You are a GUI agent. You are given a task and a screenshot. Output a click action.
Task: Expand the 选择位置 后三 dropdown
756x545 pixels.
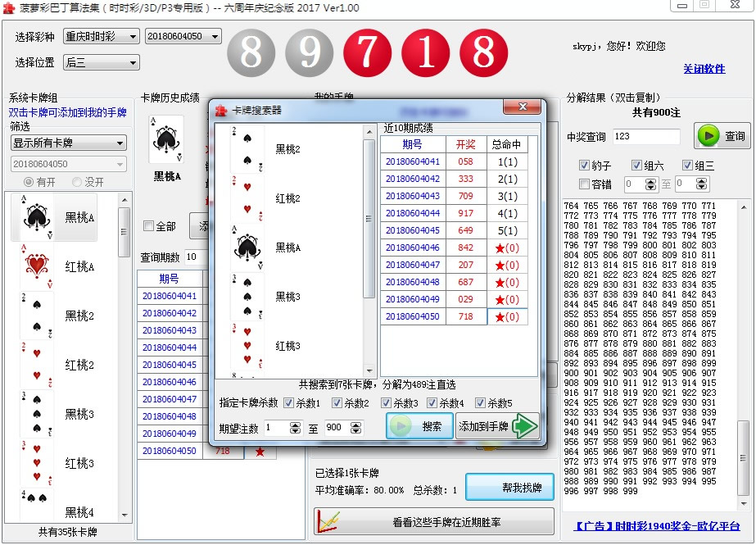click(x=101, y=63)
